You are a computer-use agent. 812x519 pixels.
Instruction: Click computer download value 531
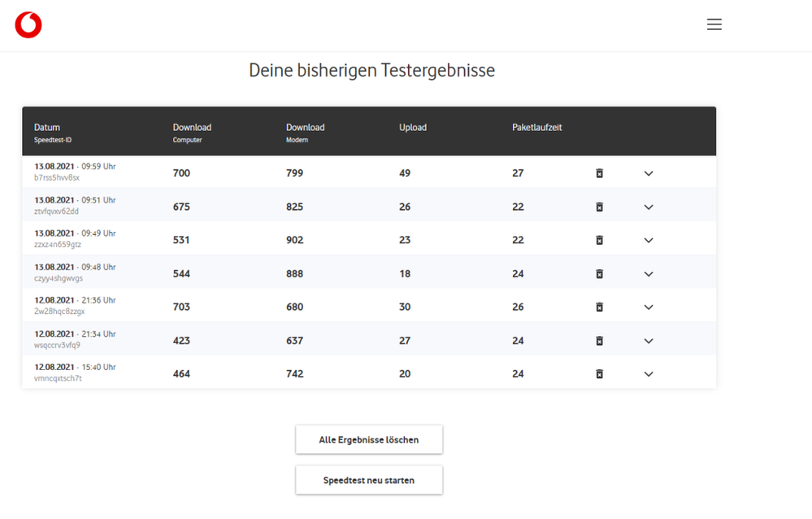tap(181, 240)
